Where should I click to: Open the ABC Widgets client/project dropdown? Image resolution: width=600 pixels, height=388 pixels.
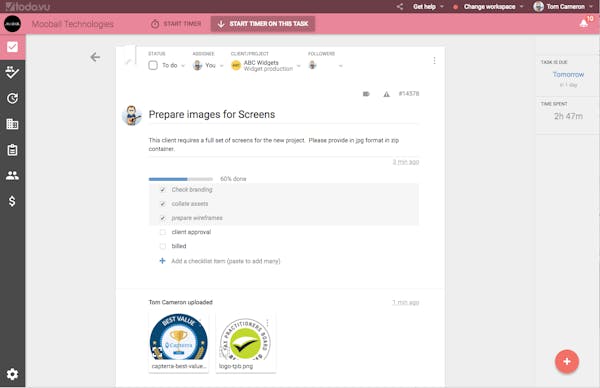pyautogui.click(x=266, y=65)
